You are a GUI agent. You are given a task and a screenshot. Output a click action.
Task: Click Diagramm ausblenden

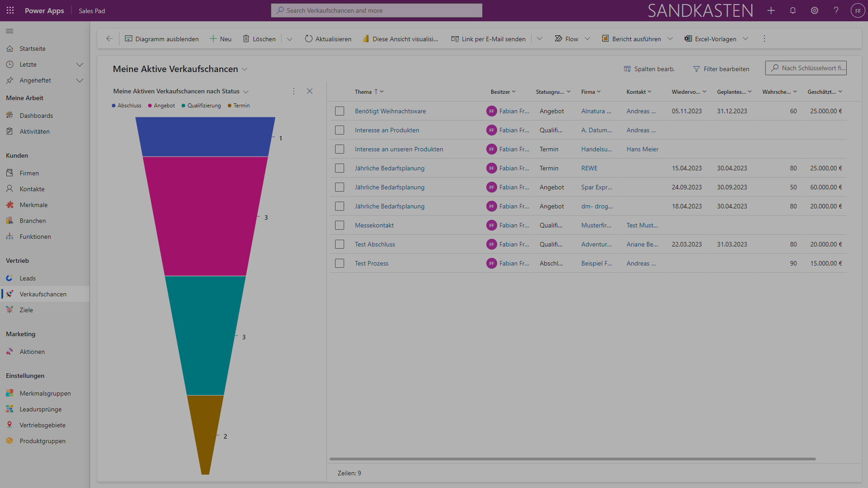tap(162, 39)
